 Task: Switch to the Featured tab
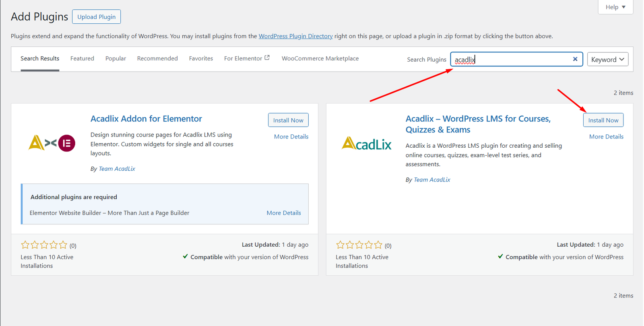point(82,59)
